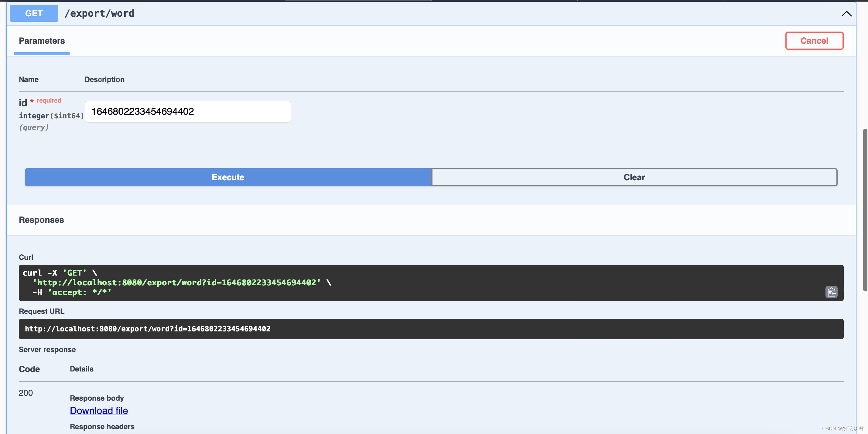Clear the current response

click(x=634, y=177)
